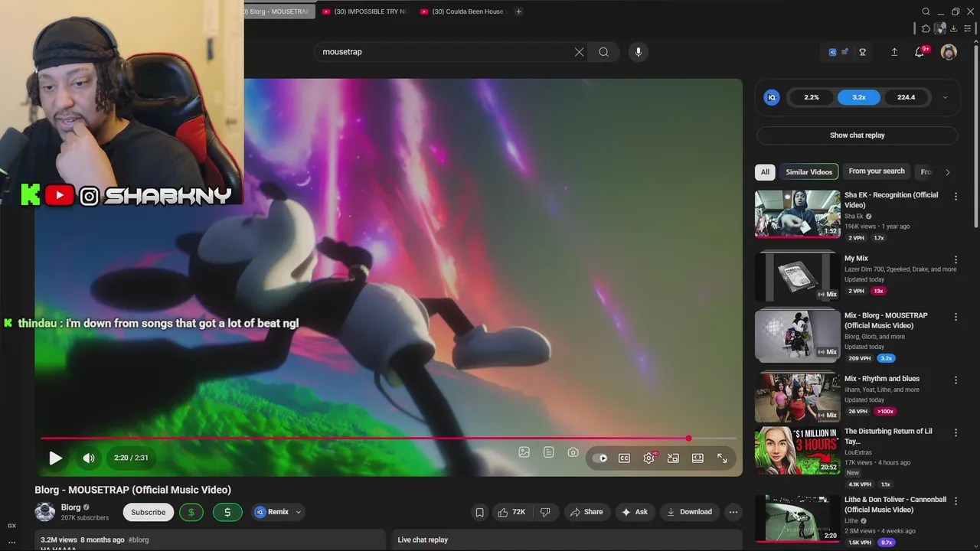Open options for Disturbing Return of Lil Tay

[x=955, y=433]
